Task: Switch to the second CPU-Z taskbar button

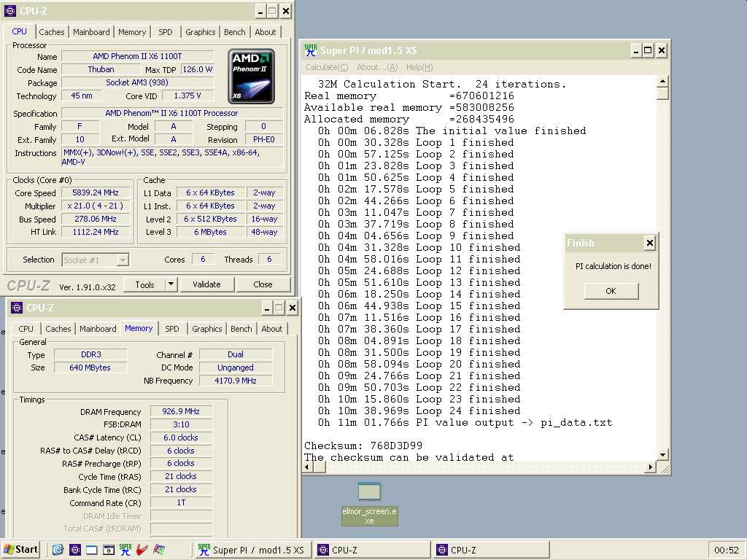Action: tap(491, 550)
